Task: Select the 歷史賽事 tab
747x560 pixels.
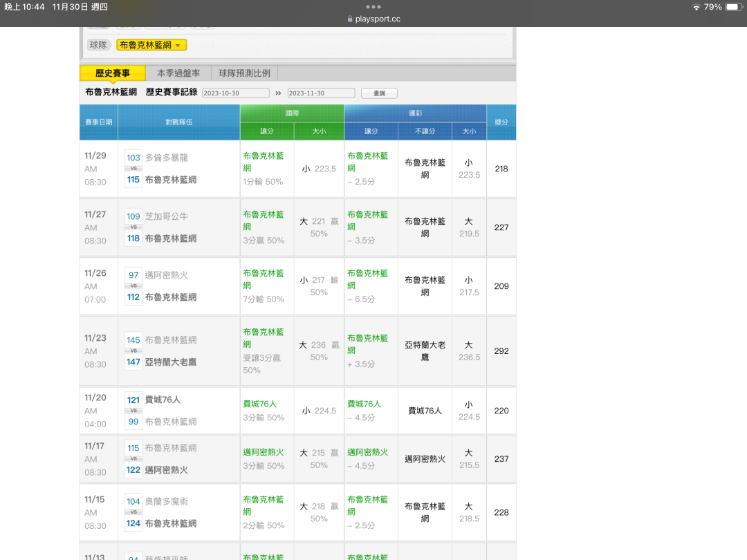Action: (x=113, y=73)
